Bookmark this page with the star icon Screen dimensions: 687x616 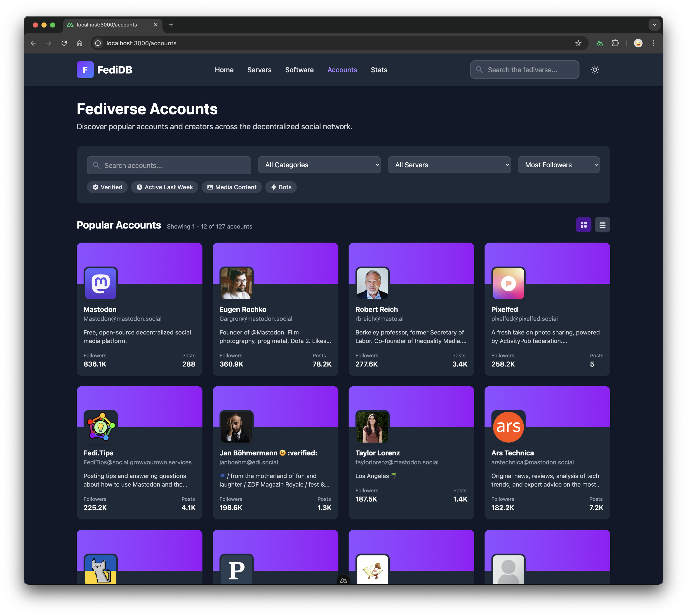click(578, 43)
